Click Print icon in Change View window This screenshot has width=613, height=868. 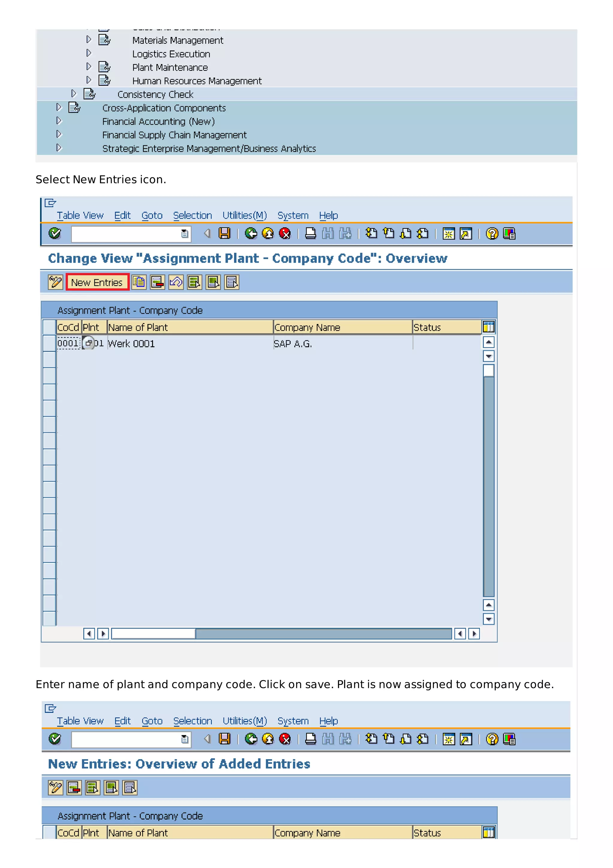click(310, 233)
